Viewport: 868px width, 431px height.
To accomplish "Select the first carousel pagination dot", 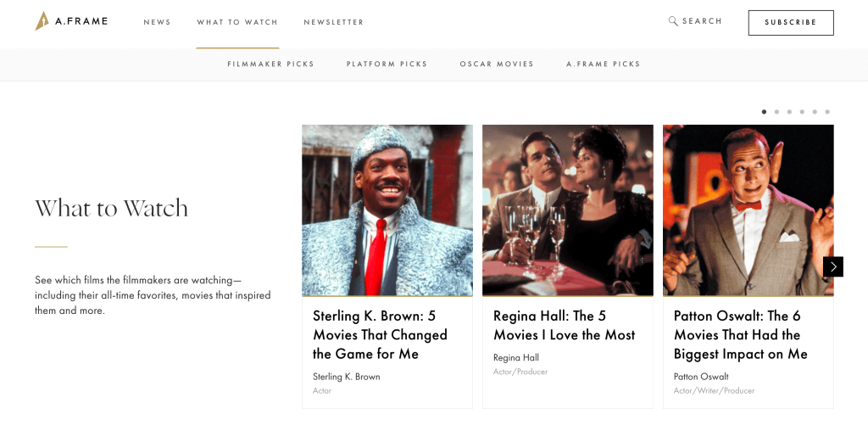I will [764, 112].
